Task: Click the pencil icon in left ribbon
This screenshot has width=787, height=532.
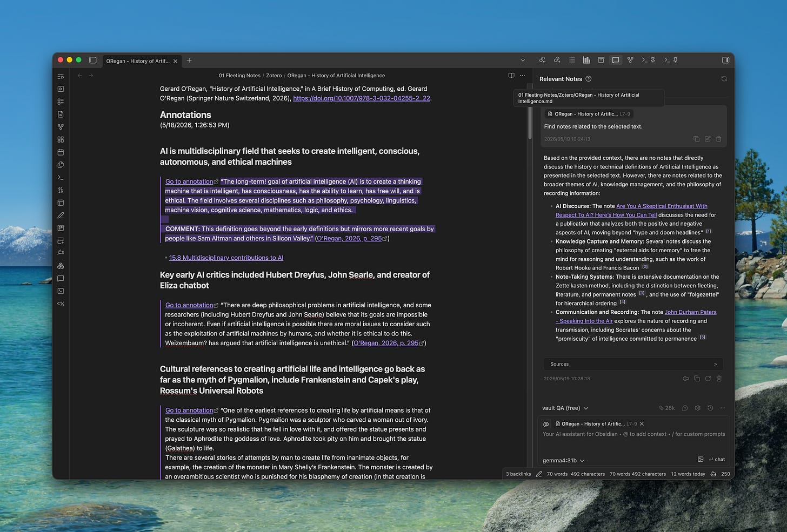Action: click(x=61, y=216)
